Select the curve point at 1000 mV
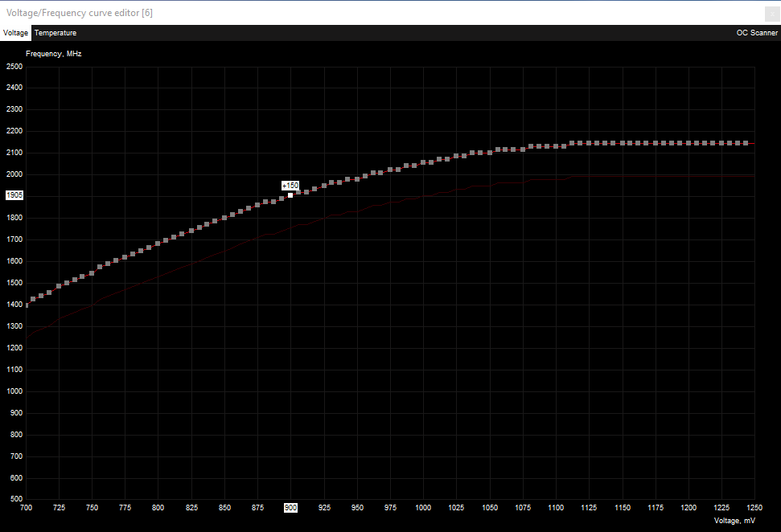Image resolution: width=781 pixels, height=532 pixels. pos(423,163)
